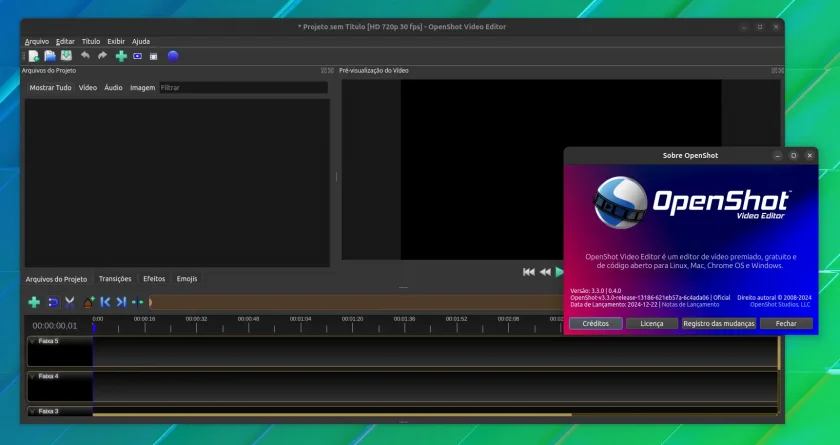Screen dimensions: 840x445
Task: Add a track with the timeline plus icon
Action: click(x=34, y=302)
